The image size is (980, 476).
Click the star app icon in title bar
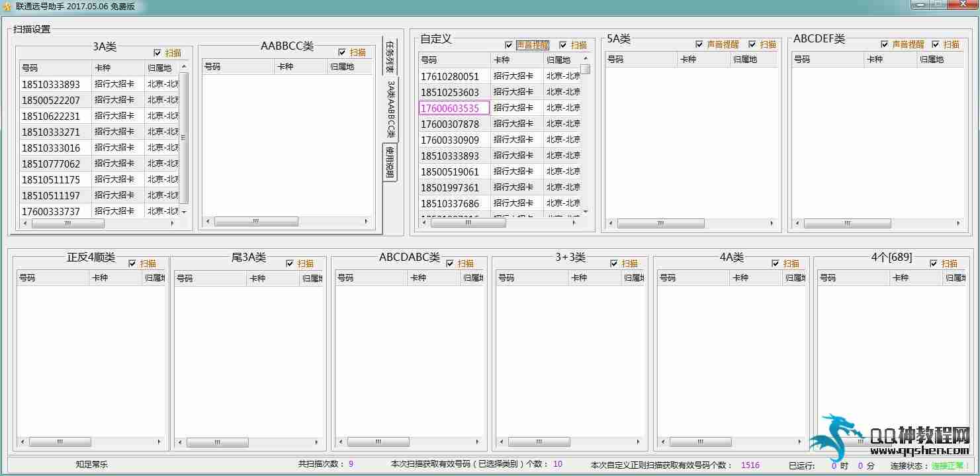(7, 6)
